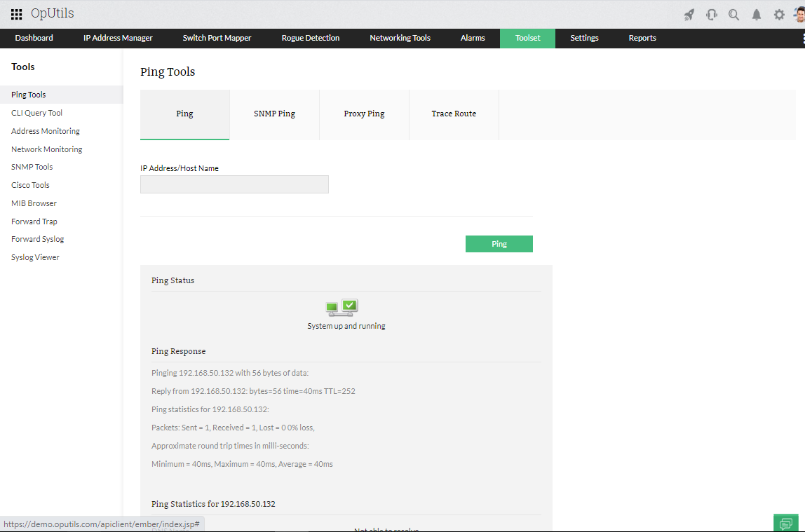Image resolution: width=805 pixels, height=532 pixels.
Task: Open Forward Syslog tool
Action: tap(37, 239)
